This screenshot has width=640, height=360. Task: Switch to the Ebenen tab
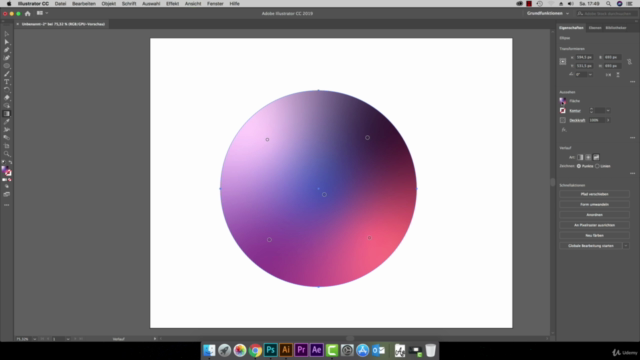tap(595, 28)
